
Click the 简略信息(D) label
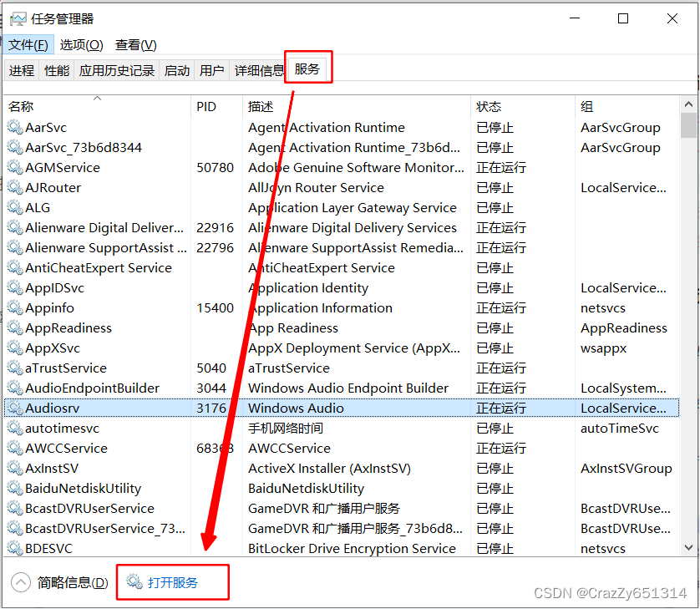click(73, 582)
